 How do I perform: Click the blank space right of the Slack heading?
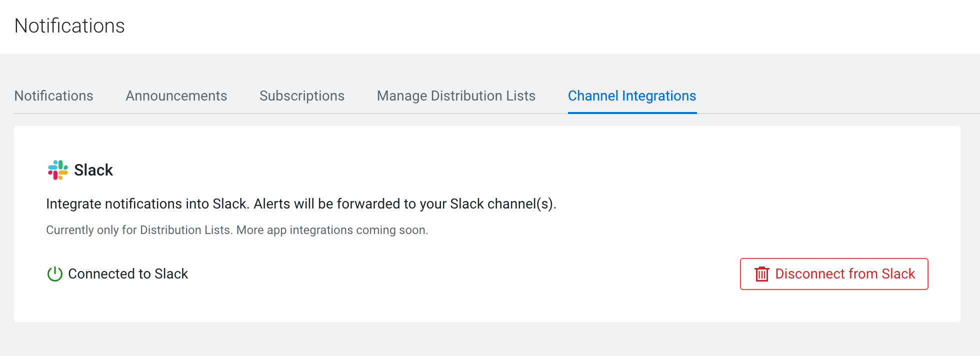click(x=500, y=170)
